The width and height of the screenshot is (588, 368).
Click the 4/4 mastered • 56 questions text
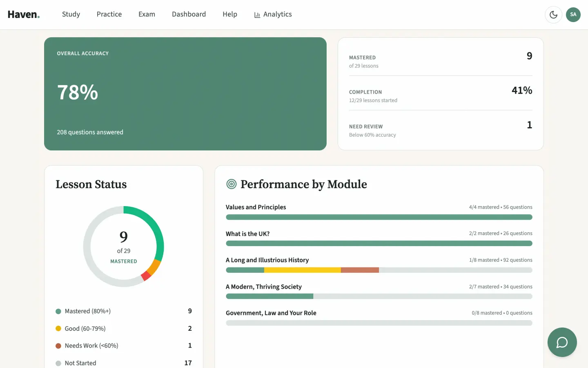[501, 207]
